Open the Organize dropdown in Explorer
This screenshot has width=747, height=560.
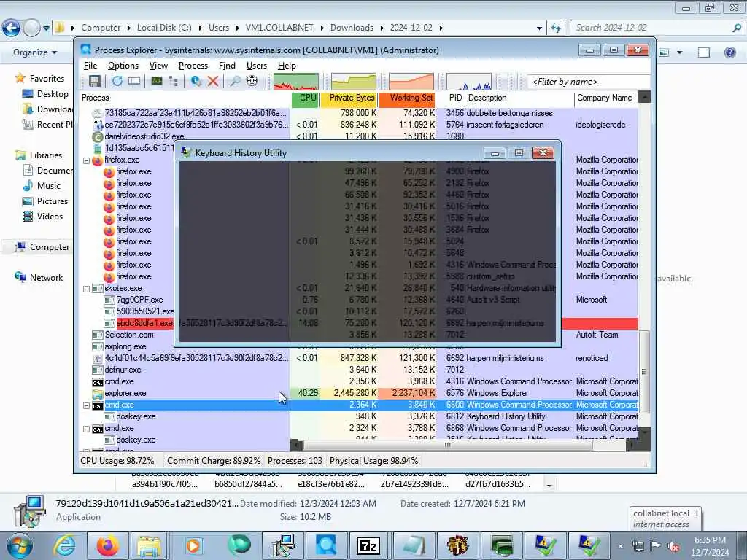tap(35, 52)
